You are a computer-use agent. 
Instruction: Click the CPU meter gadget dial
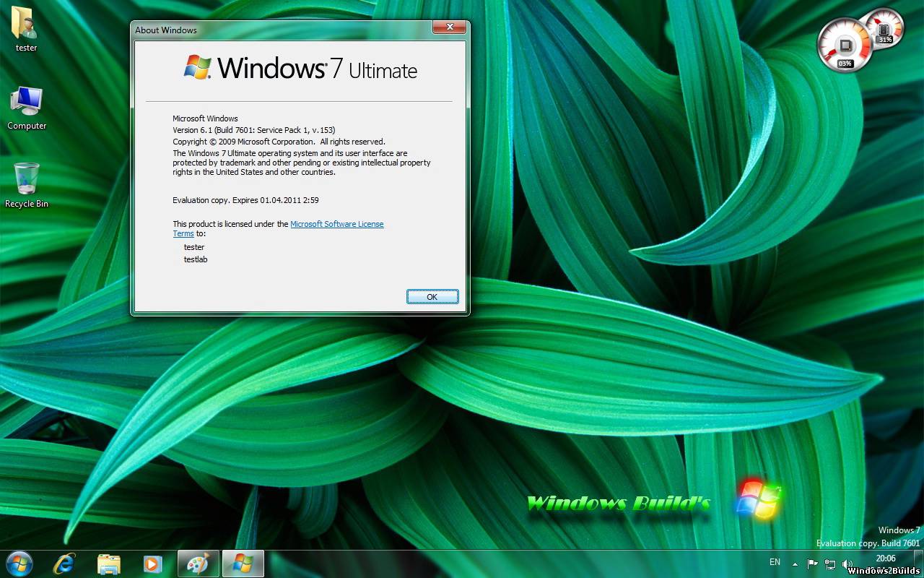845,46
